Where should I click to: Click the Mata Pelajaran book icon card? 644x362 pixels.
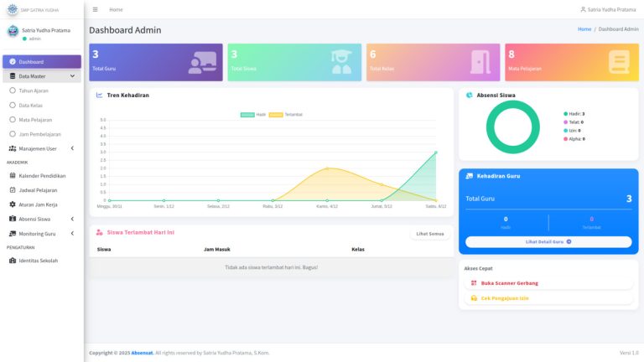[618, 62]
